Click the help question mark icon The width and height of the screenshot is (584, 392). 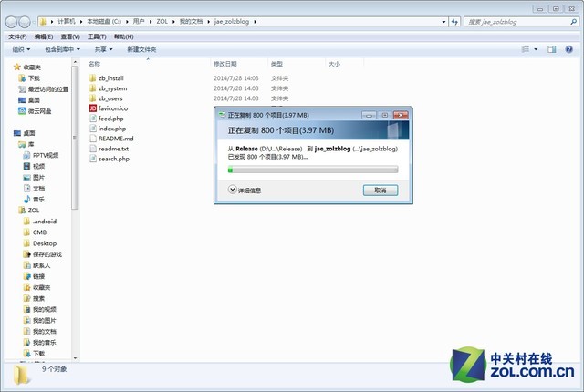coord(570,49)
